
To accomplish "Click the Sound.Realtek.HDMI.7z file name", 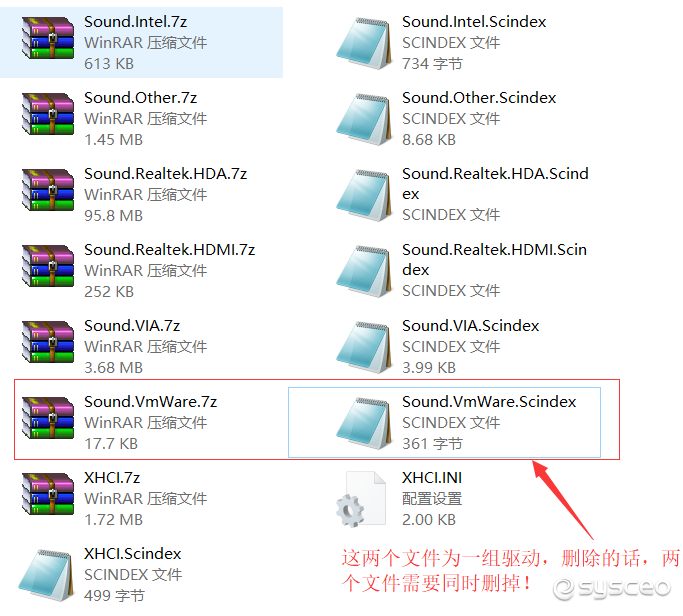I will point(169,250).
